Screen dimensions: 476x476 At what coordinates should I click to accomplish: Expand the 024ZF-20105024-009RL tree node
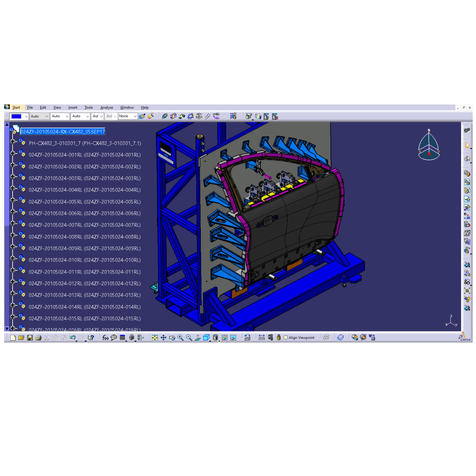(x=13, y=247)
